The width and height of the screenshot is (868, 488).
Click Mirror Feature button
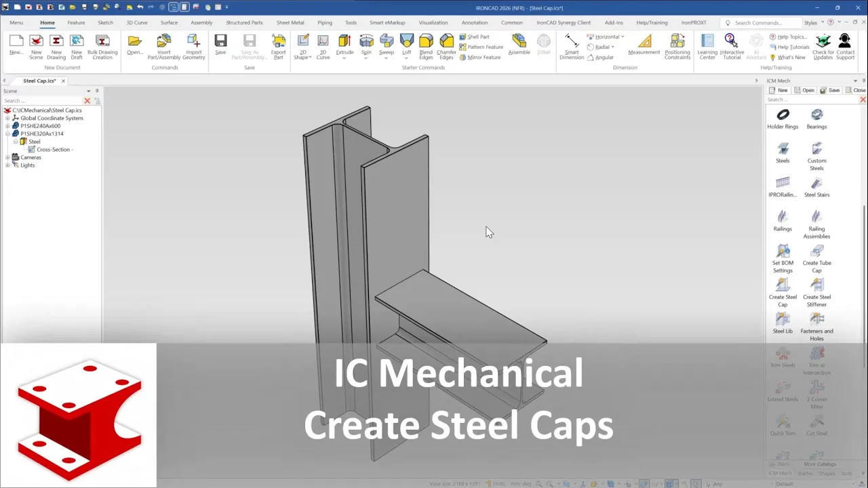point(479,57)
